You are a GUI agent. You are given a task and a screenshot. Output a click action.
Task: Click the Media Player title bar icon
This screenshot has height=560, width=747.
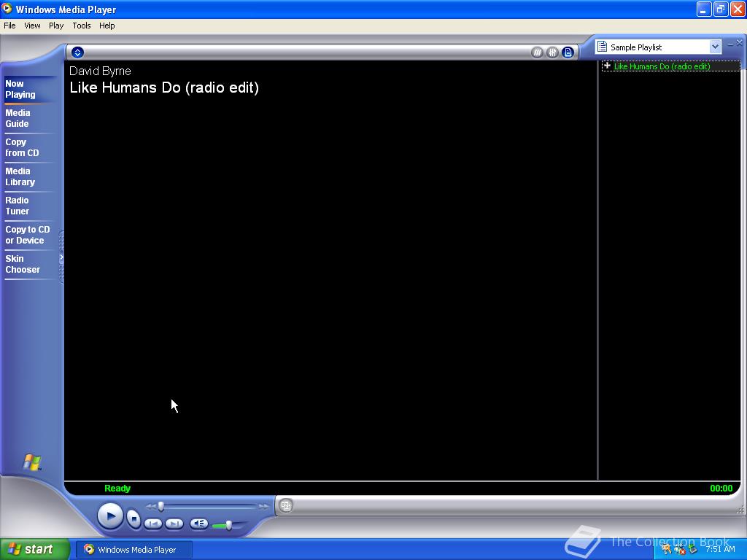[x=7, y=9]
